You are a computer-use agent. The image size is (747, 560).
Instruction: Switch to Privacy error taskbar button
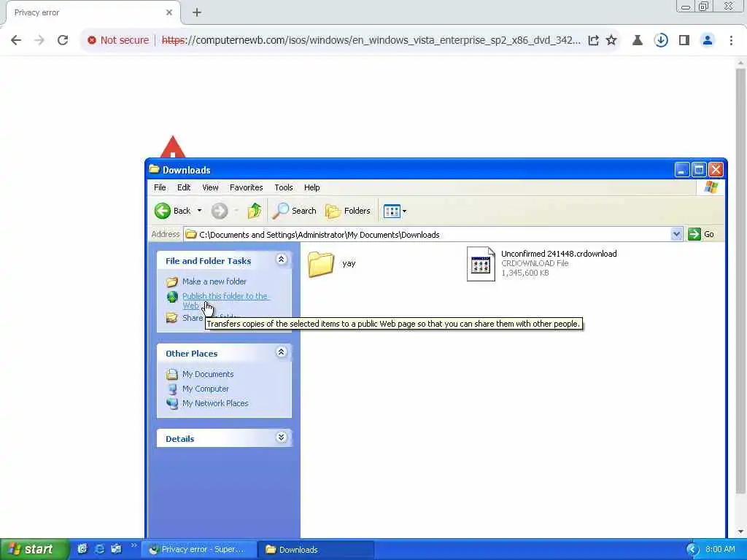[198, 550]
